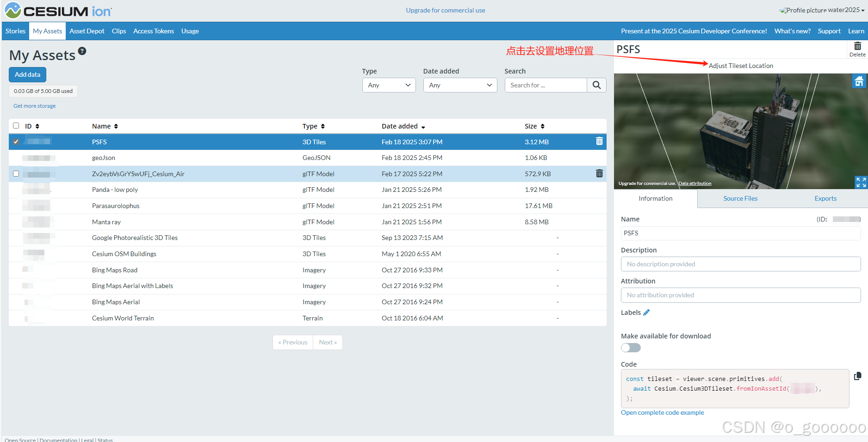
Task: Click the Add data button
Action: tap(27, 74)
